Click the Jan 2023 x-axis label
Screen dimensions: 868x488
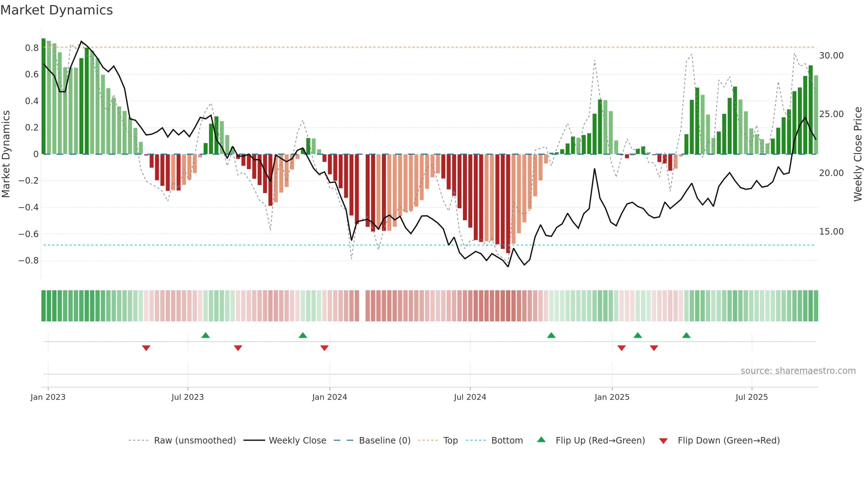point(48,397)
